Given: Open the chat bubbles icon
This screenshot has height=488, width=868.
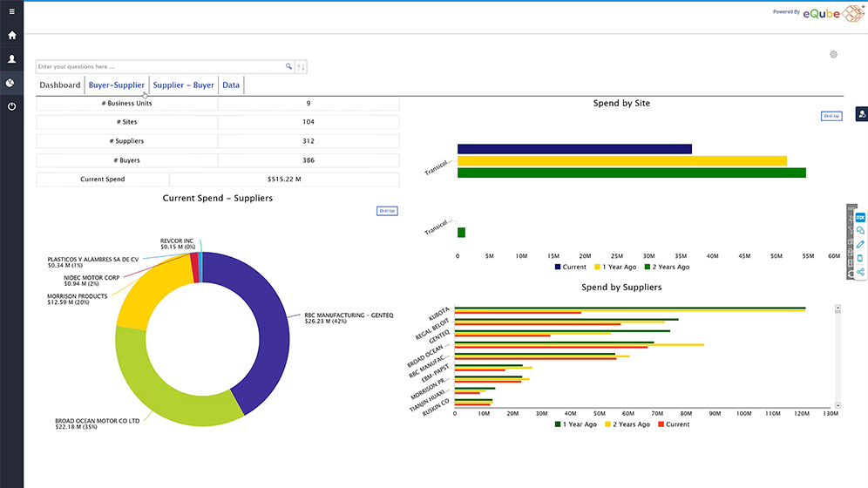Looking at the screenshot, I should click(x=860, y=231).
